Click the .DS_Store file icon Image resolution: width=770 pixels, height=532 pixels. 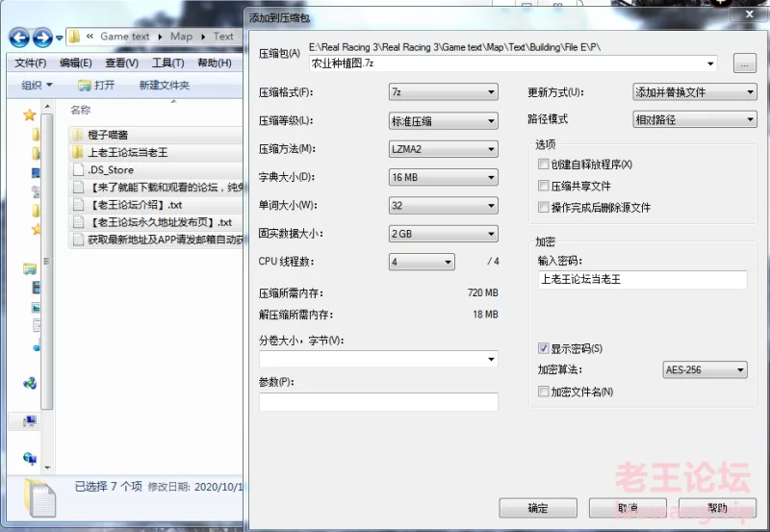coord(77,169)
